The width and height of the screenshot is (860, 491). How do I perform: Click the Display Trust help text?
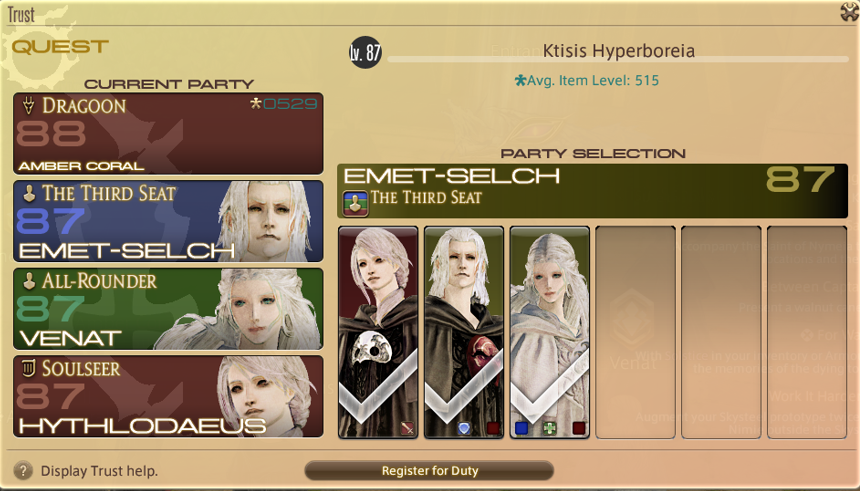point(99,471)
